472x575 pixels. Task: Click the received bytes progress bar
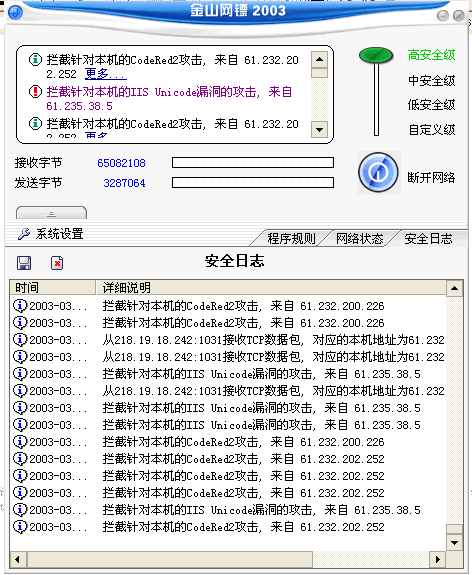click(253, 162)
